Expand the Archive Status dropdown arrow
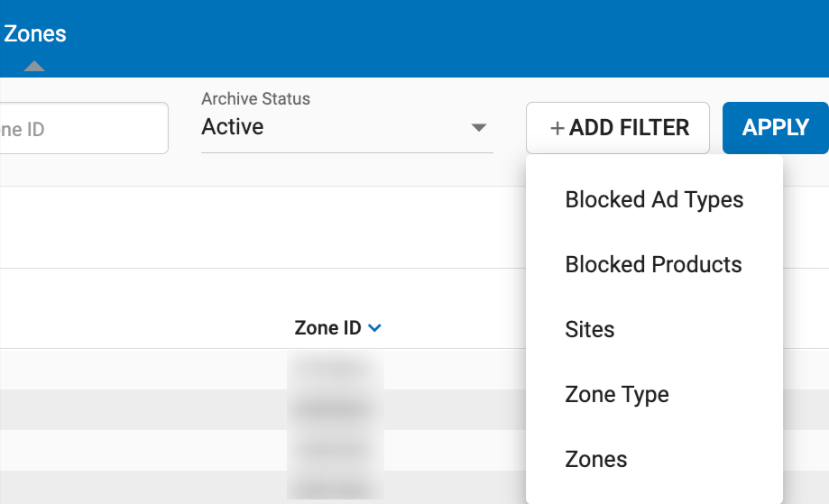The image size is (829, 504). pos(479,128)
